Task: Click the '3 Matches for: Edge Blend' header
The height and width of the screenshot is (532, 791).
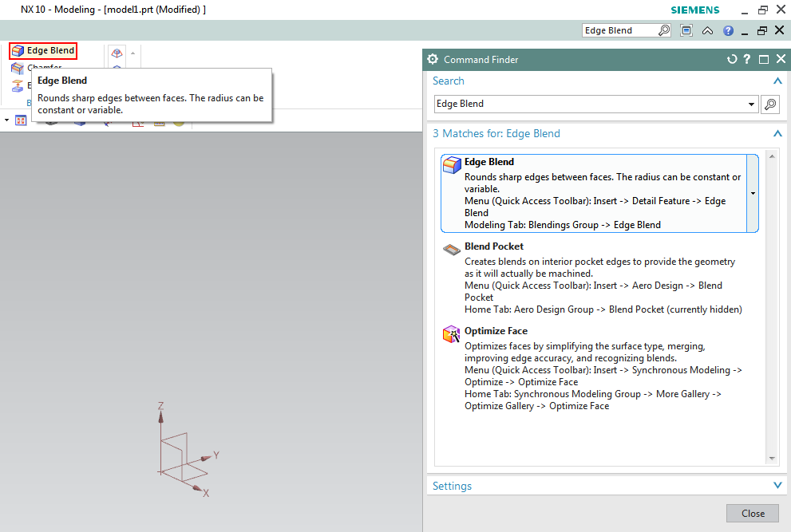Action: point(496,134)
